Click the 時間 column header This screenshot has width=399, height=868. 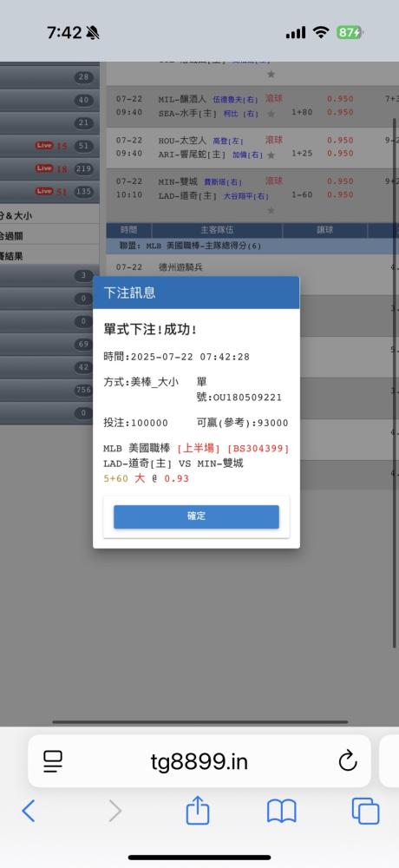pos(128,230)
